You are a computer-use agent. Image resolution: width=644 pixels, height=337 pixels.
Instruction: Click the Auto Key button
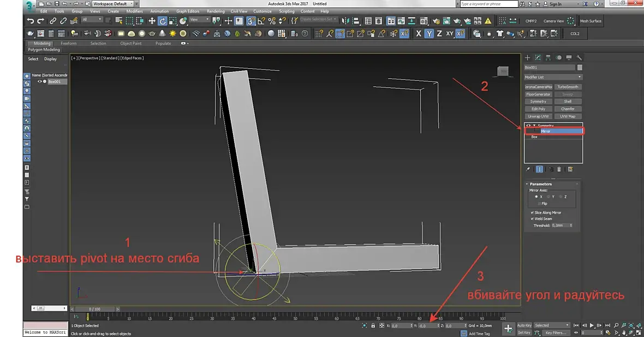point(524,325)
